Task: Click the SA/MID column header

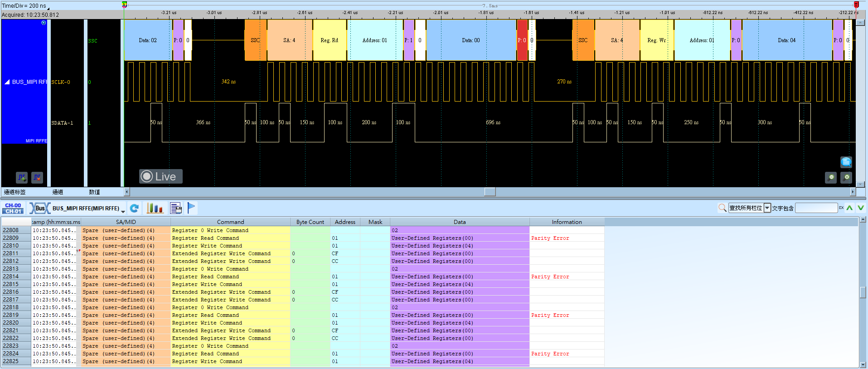Action: 126,222
